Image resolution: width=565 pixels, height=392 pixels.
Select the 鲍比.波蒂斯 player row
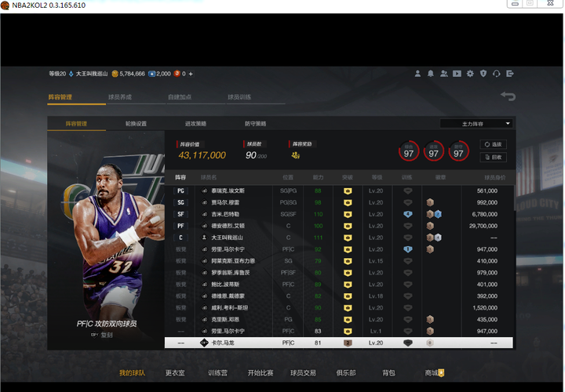pos(339,285)
